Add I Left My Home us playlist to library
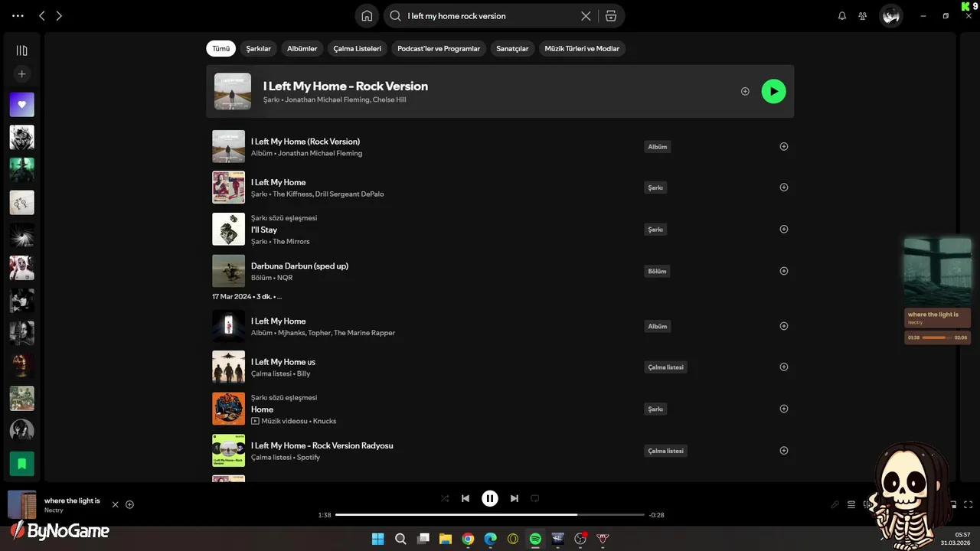The width and height of the screenshot is (980, 551). [783, 367]
